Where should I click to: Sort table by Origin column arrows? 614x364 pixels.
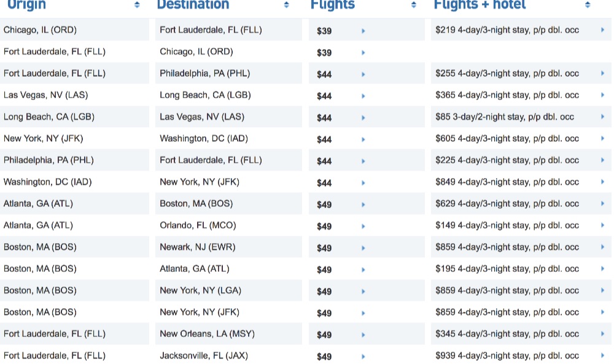pyautogui.click(x=136, y=5)
